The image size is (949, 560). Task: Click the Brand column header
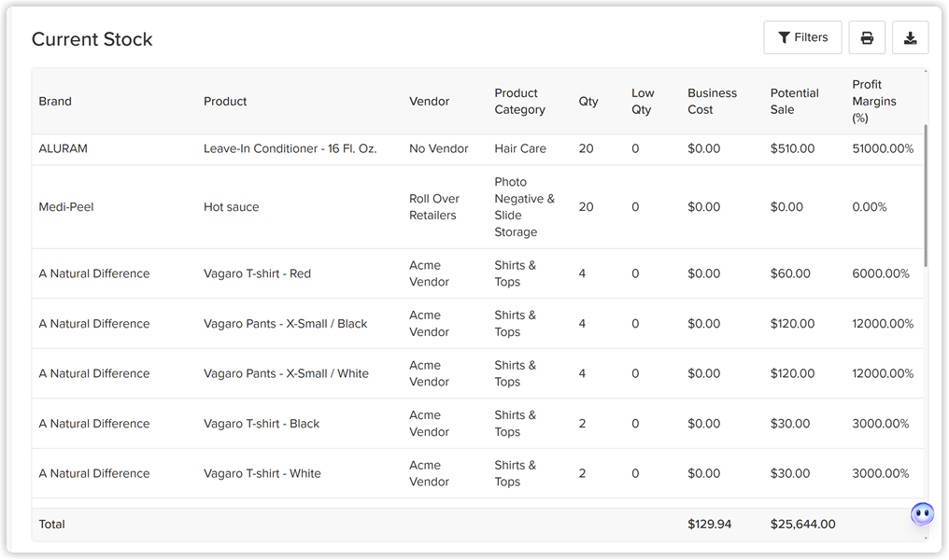[55, 101]
